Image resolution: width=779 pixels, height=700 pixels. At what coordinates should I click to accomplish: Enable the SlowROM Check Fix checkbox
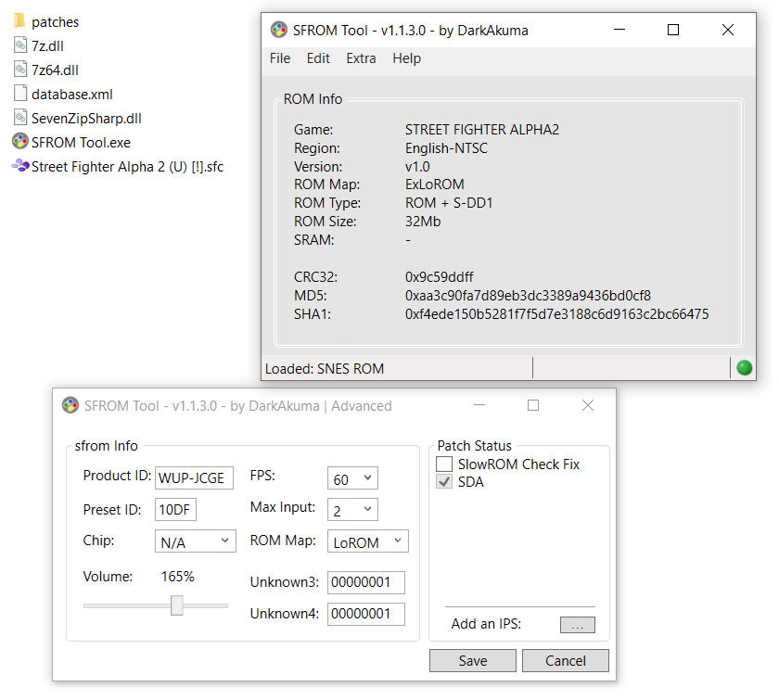tap(444, 464)
